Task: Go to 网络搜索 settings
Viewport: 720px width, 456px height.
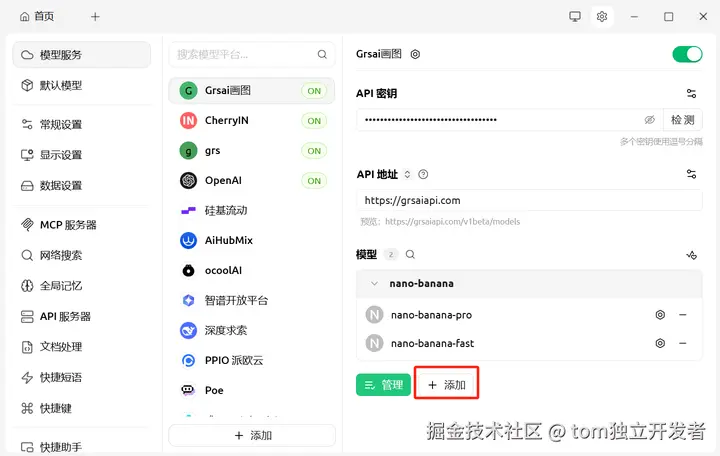Action: (81, 255)
